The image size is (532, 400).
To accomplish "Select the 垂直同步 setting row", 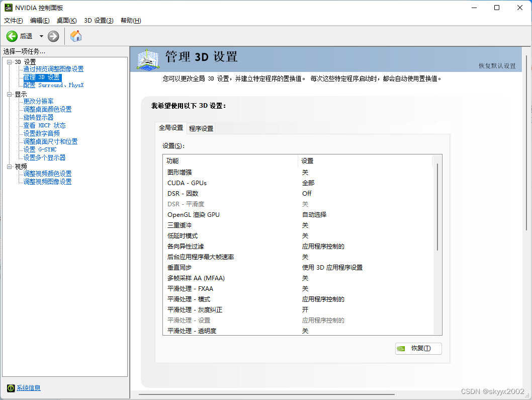I will pyautogui.click(x=180, y=267).
